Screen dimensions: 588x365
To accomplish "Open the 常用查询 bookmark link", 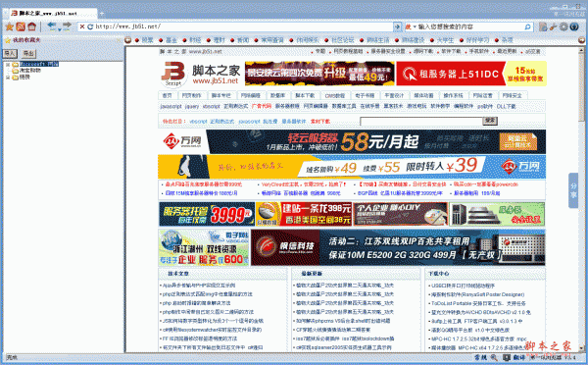I will pyautogui.click(x=272, y=40).
